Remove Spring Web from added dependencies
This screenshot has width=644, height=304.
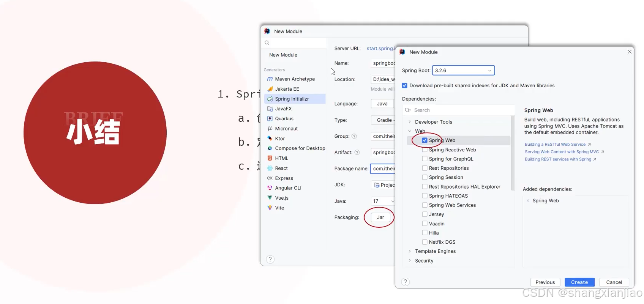[528, 201]
